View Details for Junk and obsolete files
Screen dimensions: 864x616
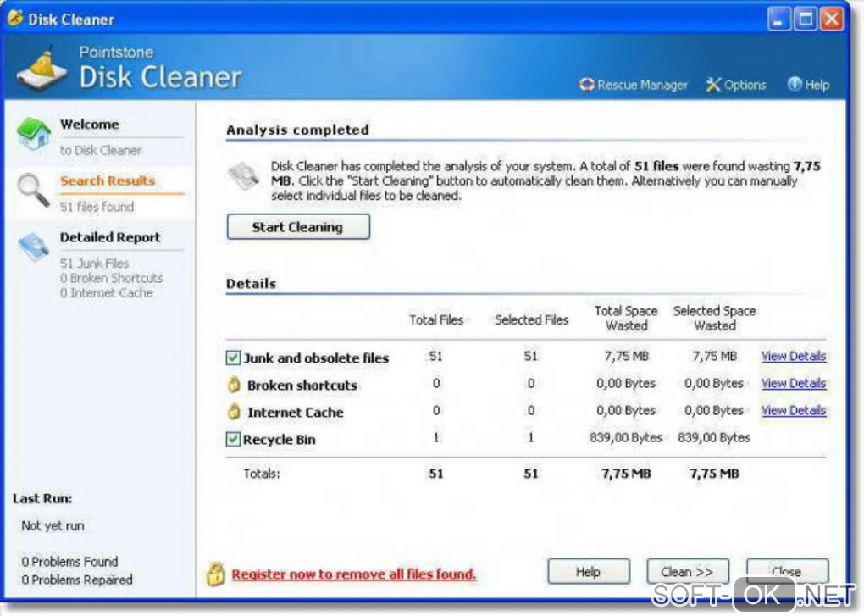click(794, 357)
